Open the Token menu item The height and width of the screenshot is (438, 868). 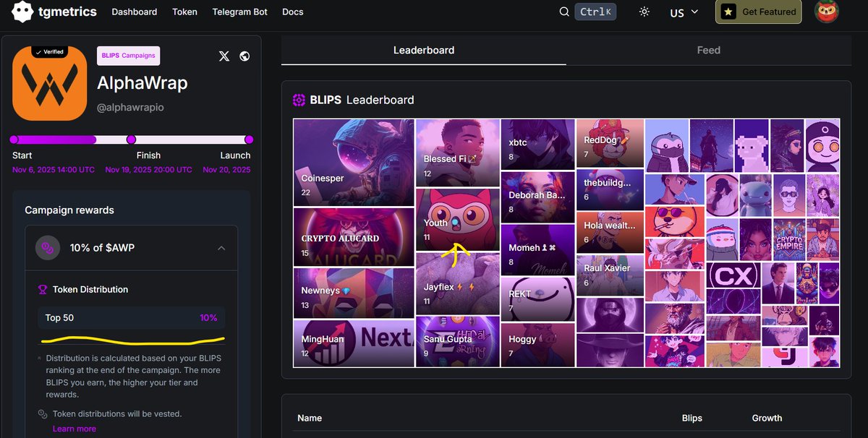184,12
